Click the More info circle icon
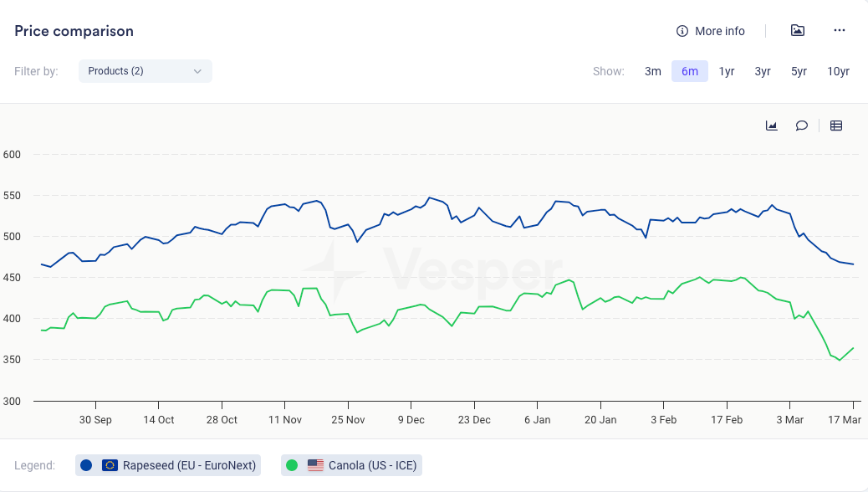This screenshot has height=492, width=868. click(x=682, y=31)
